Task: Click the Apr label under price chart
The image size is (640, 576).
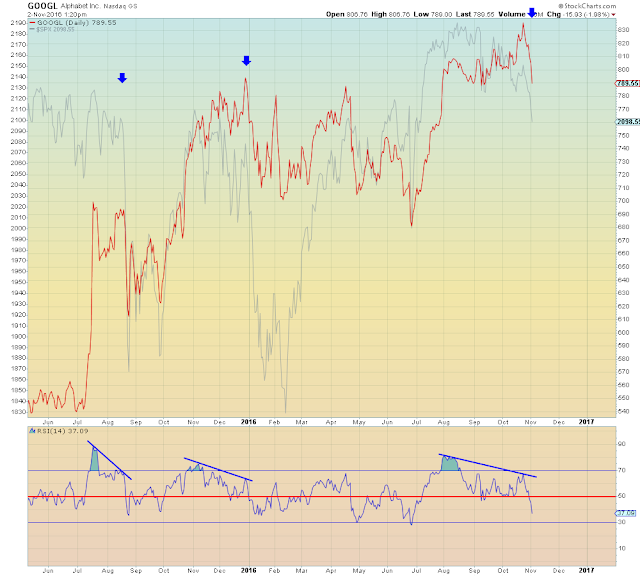Action: (331, 422)
